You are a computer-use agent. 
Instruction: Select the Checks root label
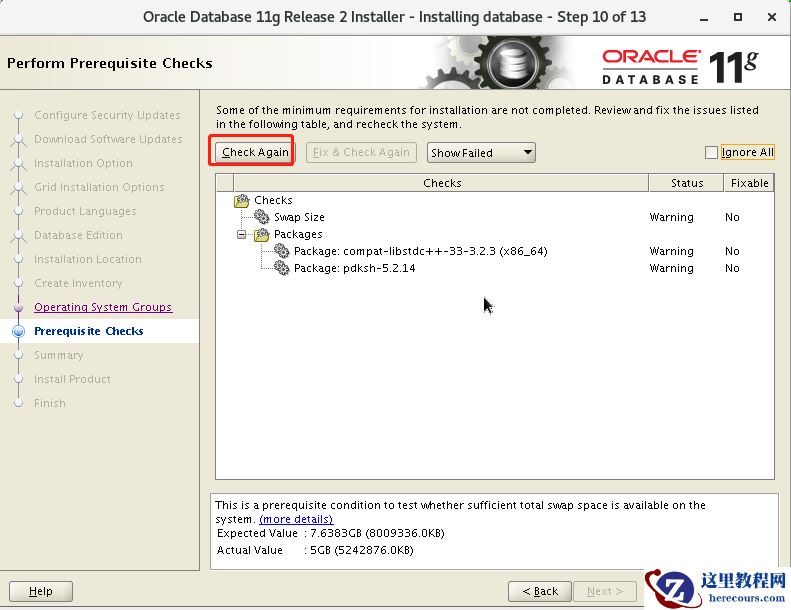[x=273, y=200]
